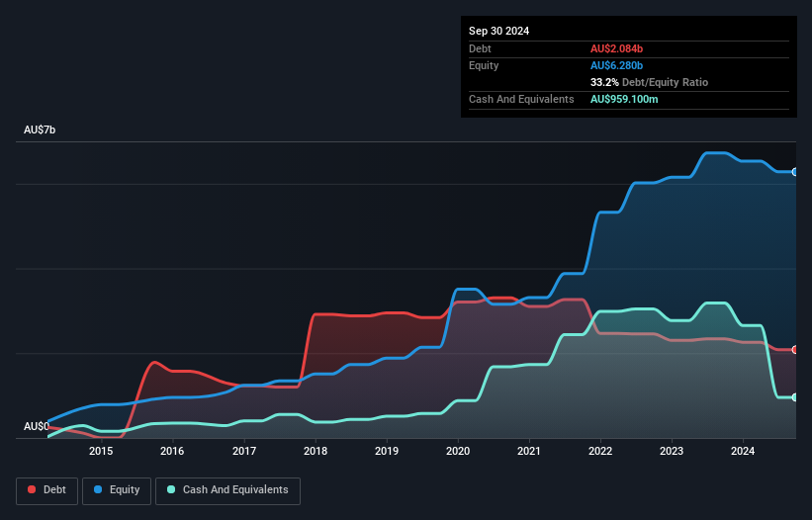Click the AU$6.280b equity value
Screen dimensions: 812x520
click(616, 65)
